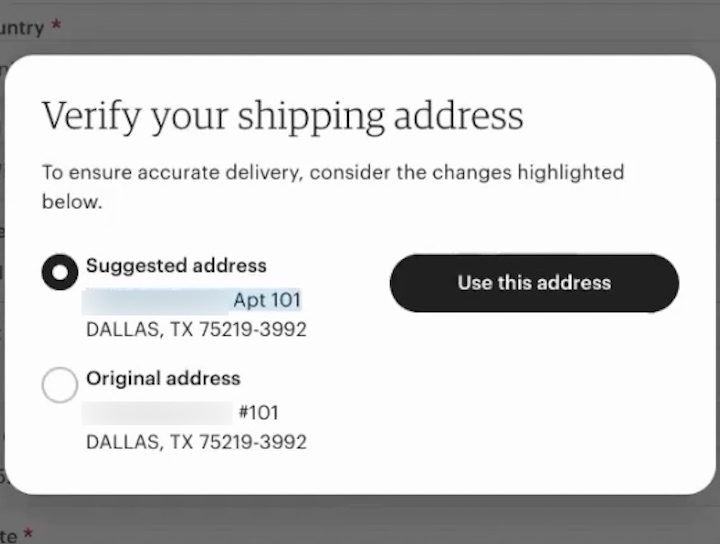Click the Suggested address label text
720x544 pixels.
click(176, 266)
